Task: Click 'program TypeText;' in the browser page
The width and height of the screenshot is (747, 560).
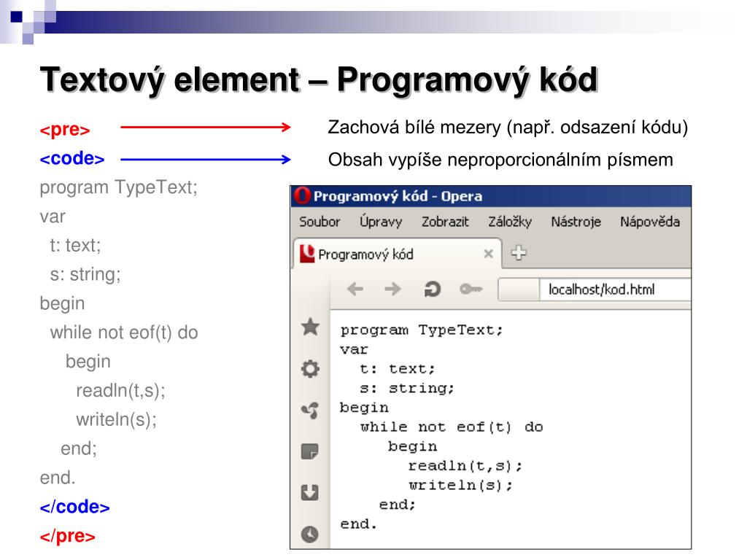Action: (x=421, y=330)
